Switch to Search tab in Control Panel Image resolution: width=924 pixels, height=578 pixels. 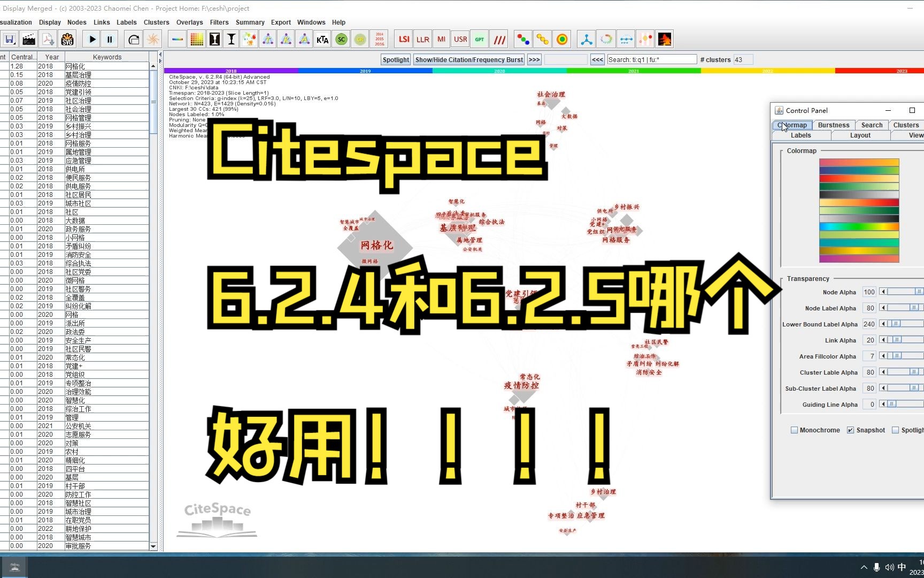(x=872, y=125)
